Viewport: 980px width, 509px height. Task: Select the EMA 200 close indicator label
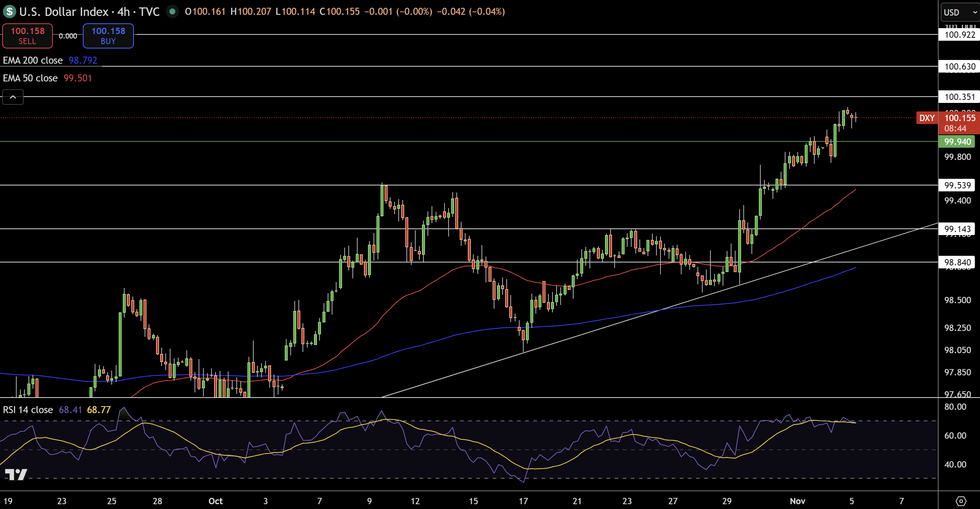[x=32, y=60]
